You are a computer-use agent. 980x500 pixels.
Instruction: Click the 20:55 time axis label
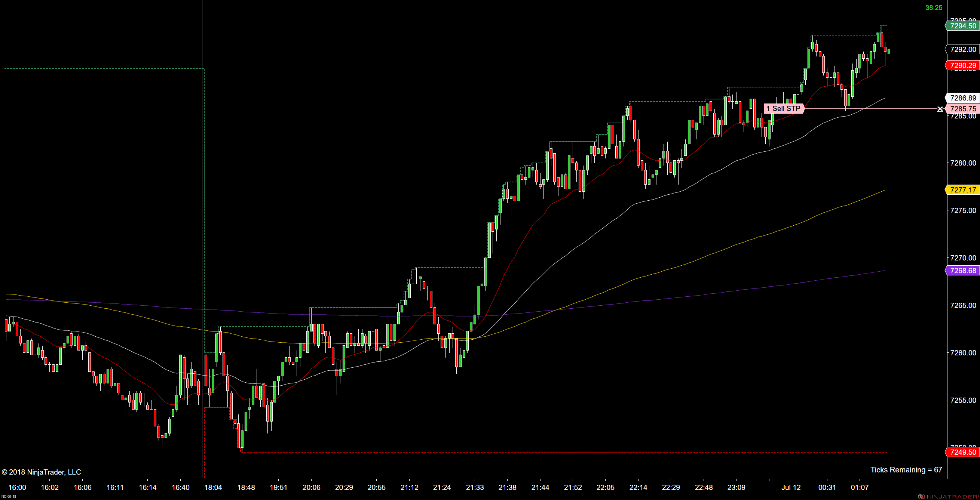[x=377, y=487]
